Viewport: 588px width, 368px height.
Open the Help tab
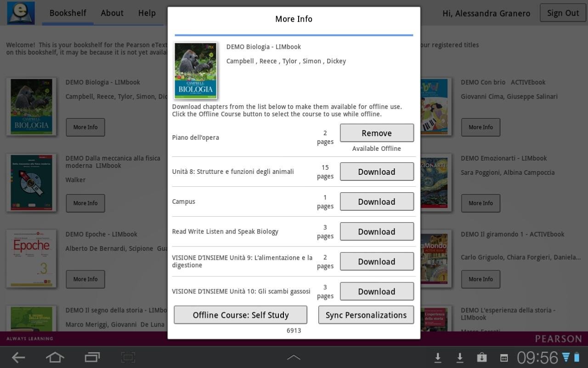click(147, 13)
